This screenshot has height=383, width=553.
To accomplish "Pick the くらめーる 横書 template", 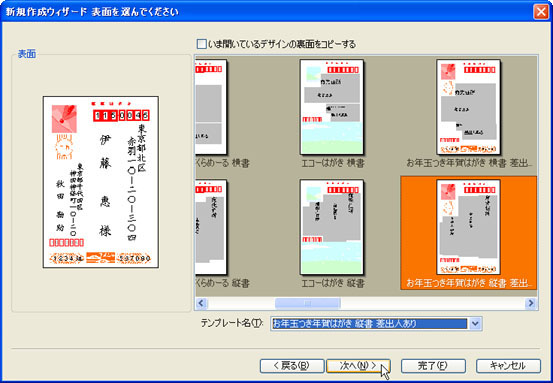I will [211, 107].
